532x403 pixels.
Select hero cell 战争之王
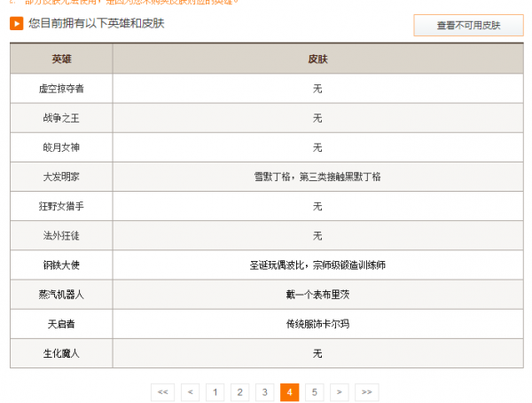tap(61, 118)
